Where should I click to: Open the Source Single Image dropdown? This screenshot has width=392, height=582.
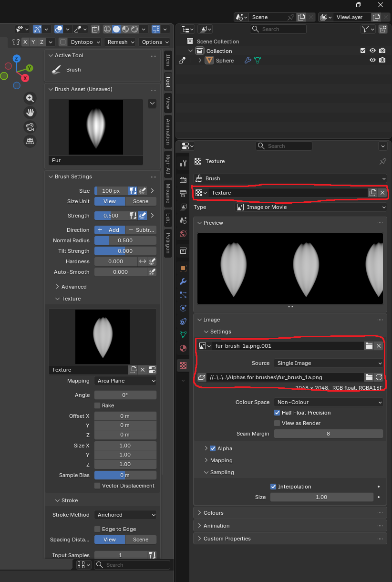328,363
